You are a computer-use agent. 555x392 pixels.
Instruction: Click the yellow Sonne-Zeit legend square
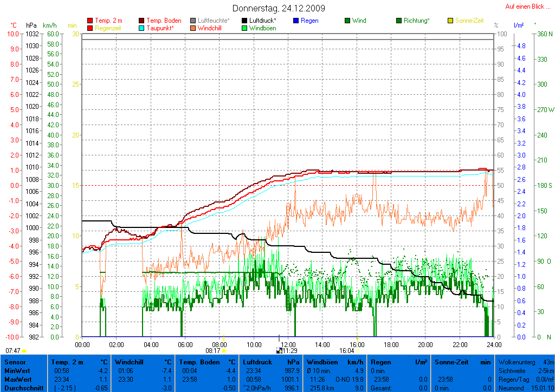tap(450, 21)
